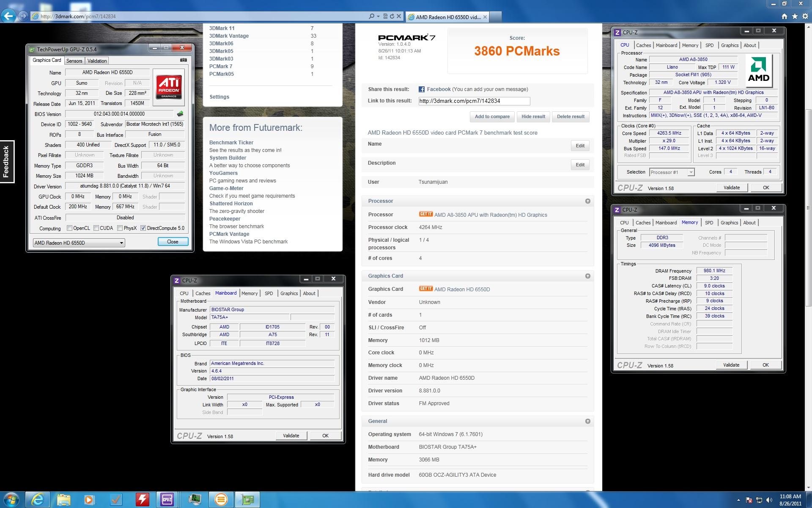Click the Facebook share icon

click(422, 89)
